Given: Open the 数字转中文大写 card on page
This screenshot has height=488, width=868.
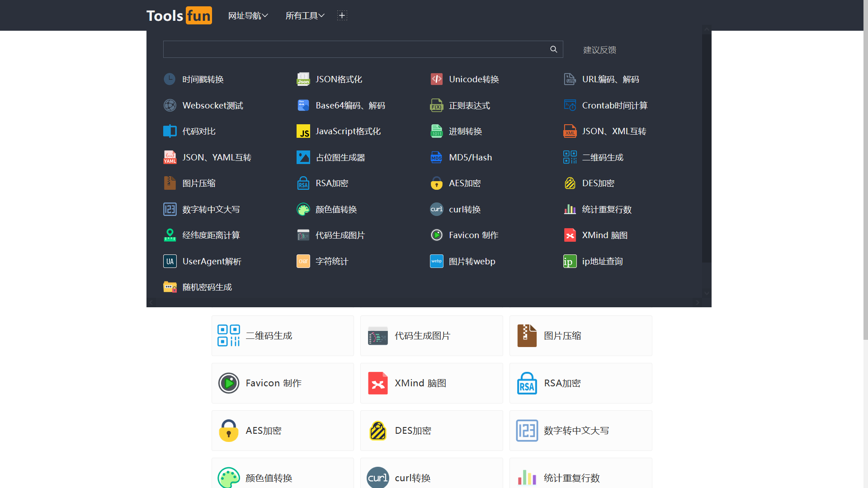Looking at the screenshot, I should [581, 431].
